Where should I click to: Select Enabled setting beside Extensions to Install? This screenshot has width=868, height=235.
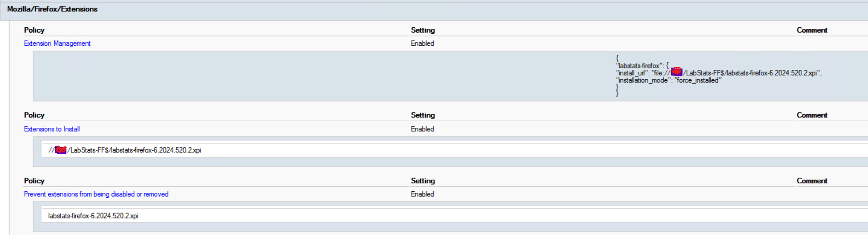coord(423,129)
